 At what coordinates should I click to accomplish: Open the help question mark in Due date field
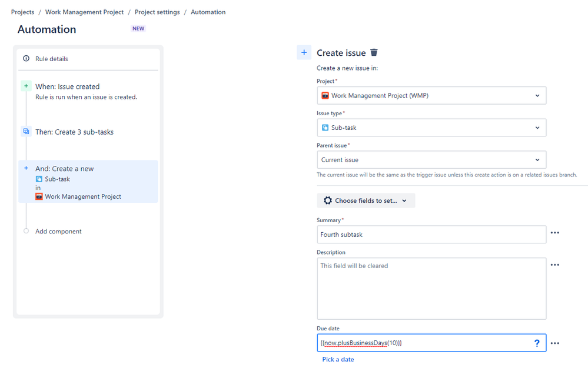tap(537, 343)
